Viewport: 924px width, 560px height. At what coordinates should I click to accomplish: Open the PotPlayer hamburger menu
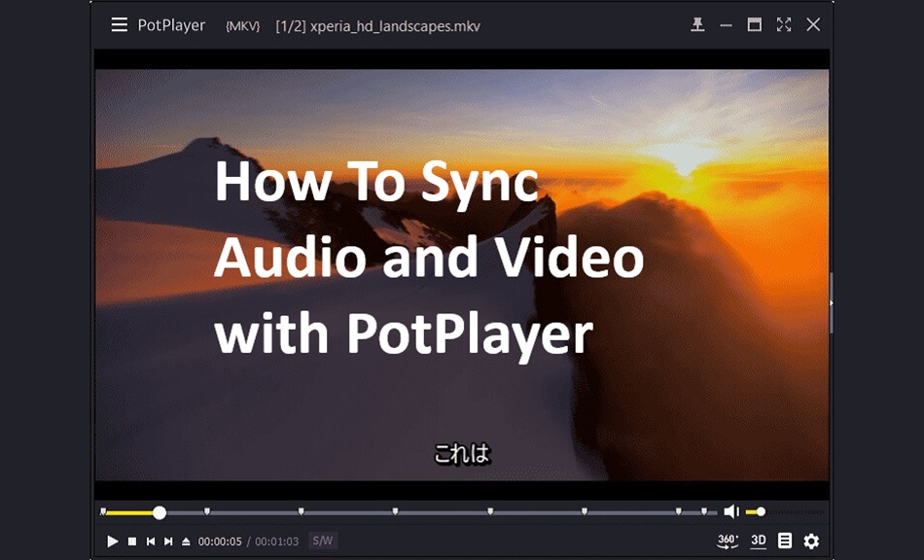(x=119, y=25)
